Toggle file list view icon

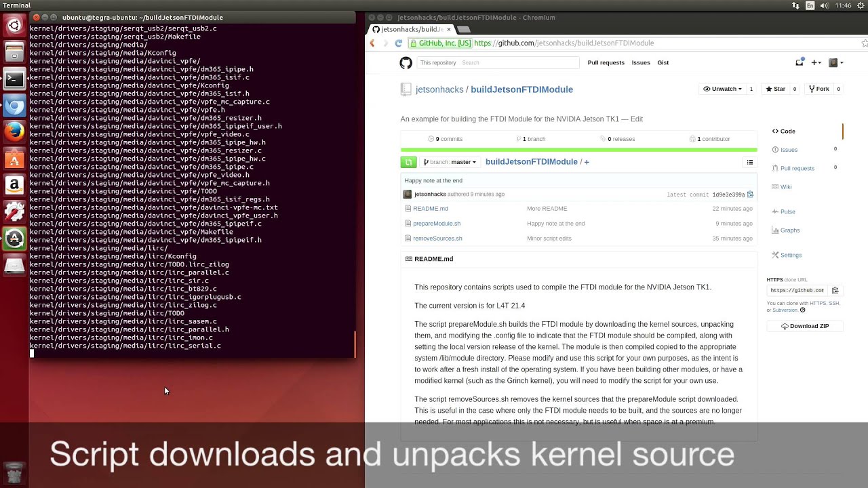pyautogui.click(x=750, y=162)
